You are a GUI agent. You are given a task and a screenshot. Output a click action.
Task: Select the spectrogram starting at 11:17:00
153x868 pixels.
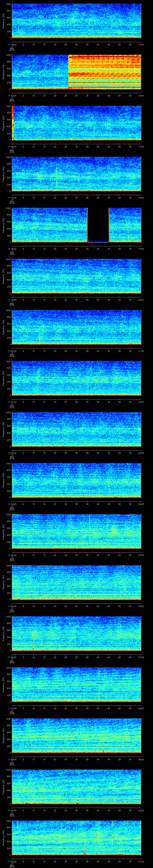click(76, 174)
